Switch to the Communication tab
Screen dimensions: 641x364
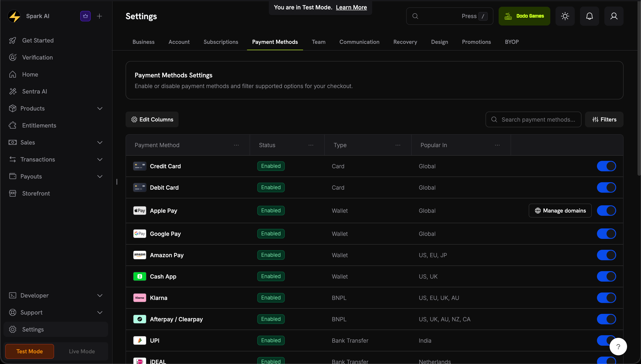359,42
